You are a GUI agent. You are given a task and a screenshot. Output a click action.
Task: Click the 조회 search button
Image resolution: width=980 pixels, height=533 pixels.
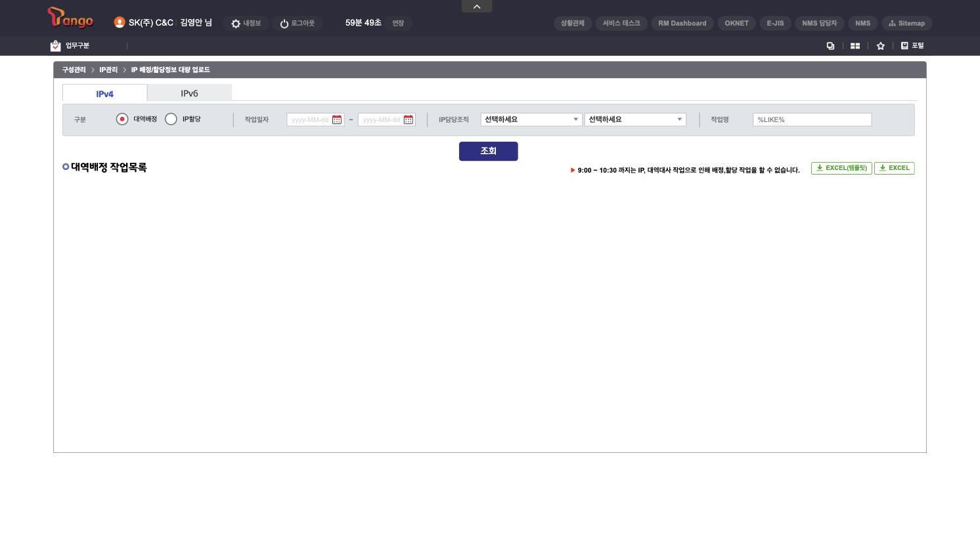pos(489,152)
